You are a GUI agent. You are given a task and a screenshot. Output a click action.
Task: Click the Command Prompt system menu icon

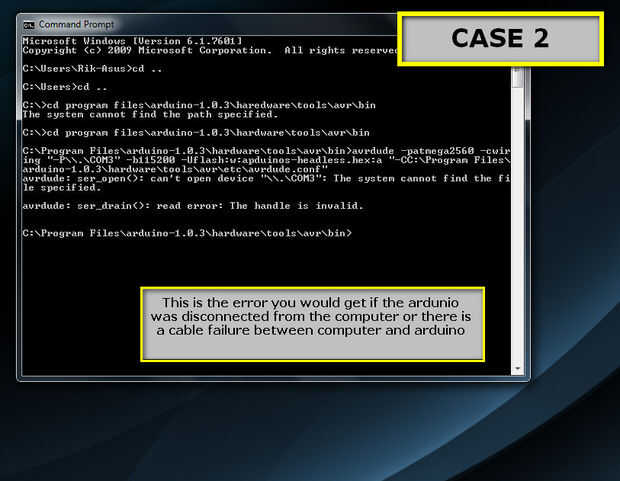coord(29,25)
